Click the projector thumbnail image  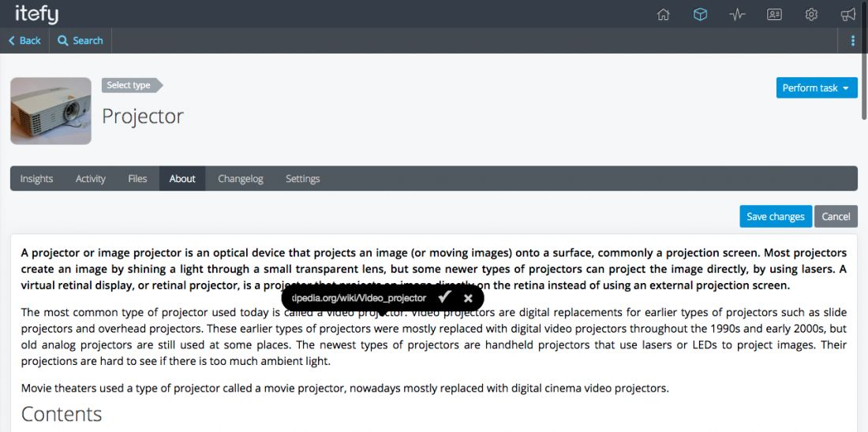pyautogui.click(x=51, y=111)
